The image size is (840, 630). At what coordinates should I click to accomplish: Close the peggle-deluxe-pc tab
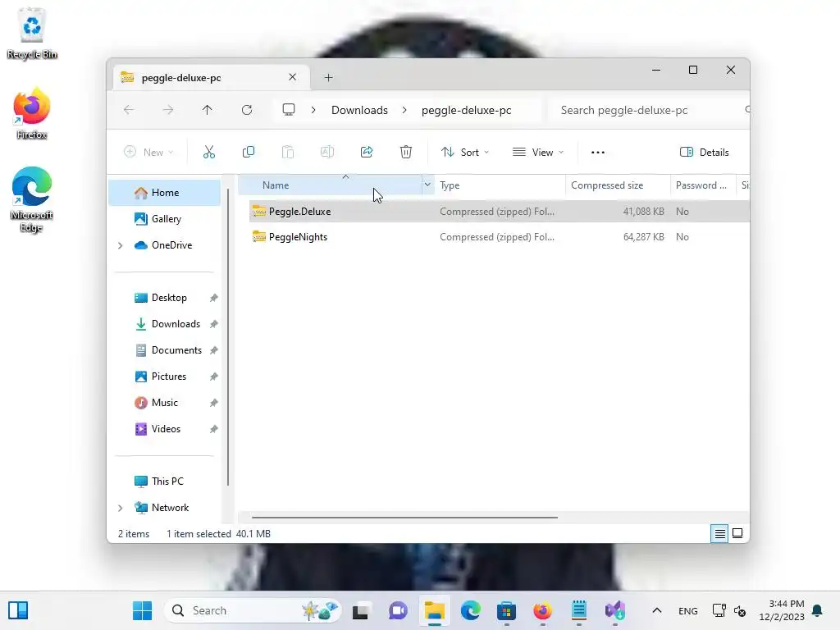pyautogui.click(x=293, y=77)
